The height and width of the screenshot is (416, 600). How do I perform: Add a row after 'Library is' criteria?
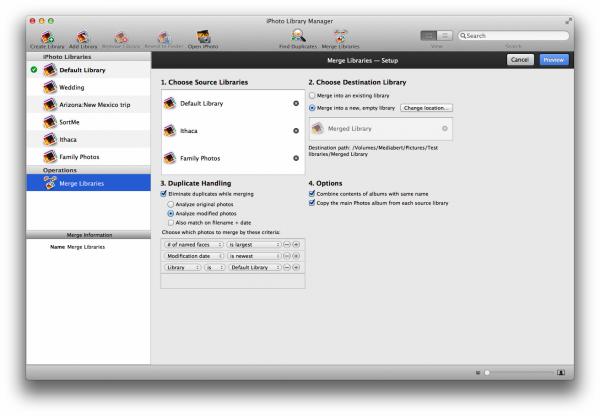[x=296, y=268]
